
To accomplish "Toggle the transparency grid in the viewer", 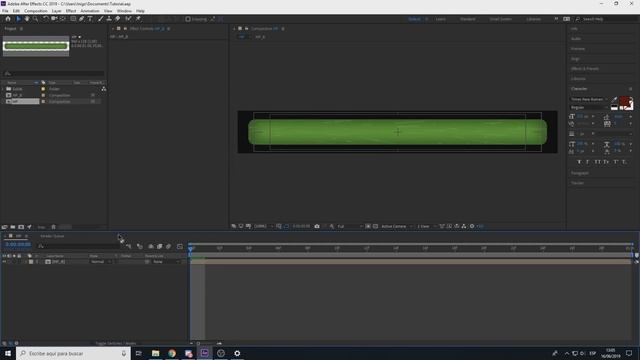I will pyautogui.click(x=376, y=226).
